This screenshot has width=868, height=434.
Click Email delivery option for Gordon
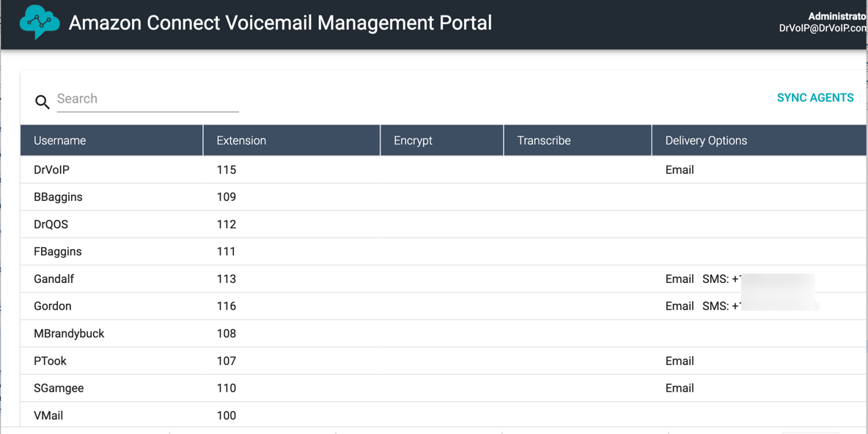(x=680, y=306)
